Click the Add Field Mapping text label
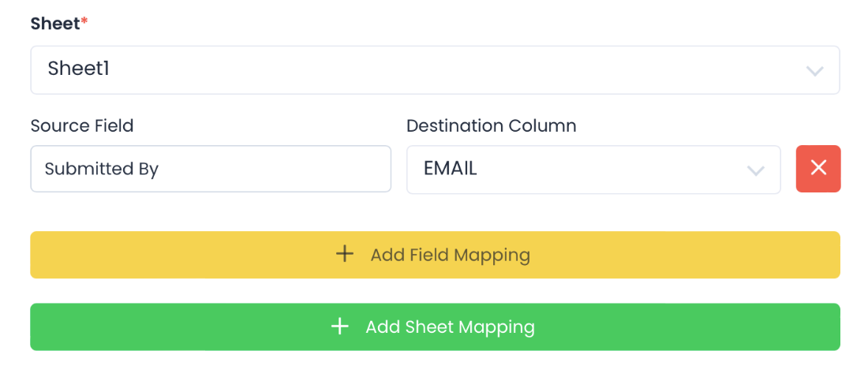This screenshot has height=377, width=868. (x=450, y=255)
